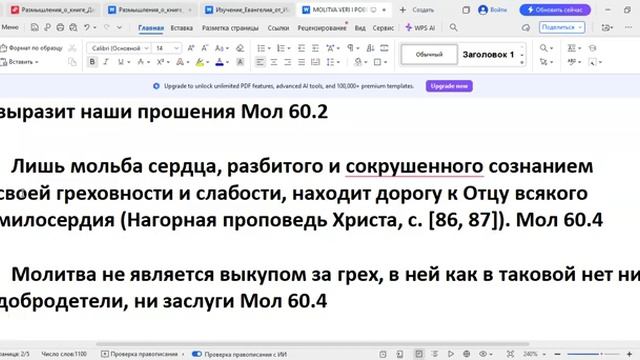Click the Decrease indent icon
640x360 pixels.
click(301, 48)
